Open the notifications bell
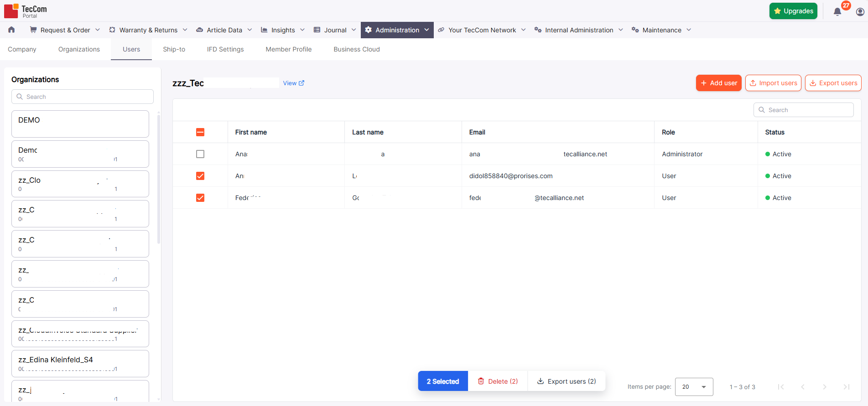This screenshot has width=868, height=406. pos(837,12)
